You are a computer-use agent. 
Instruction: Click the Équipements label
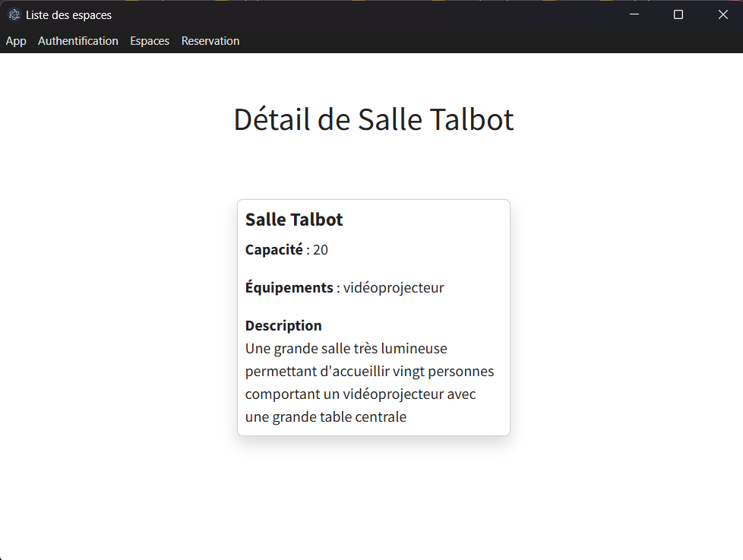[x=289, y=288]
